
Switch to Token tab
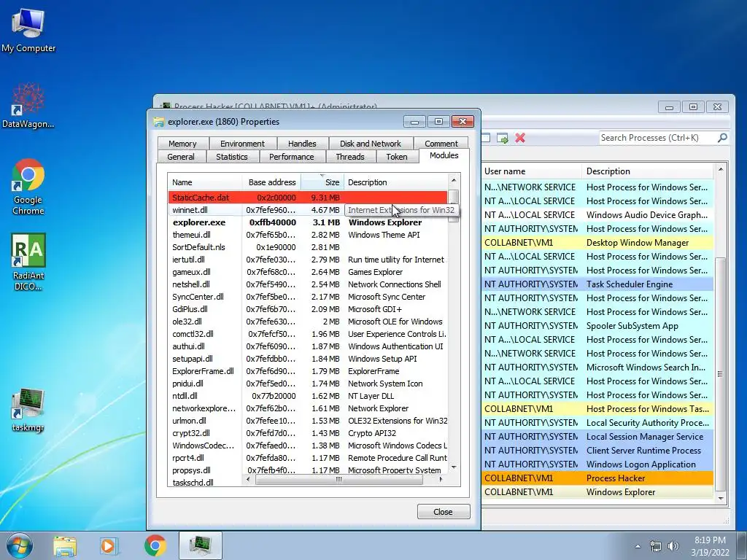397,157
